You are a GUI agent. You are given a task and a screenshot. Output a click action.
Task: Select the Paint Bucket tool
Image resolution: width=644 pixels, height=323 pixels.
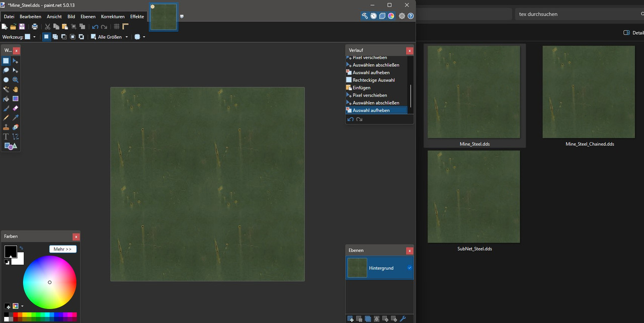[x=6, y=99]
